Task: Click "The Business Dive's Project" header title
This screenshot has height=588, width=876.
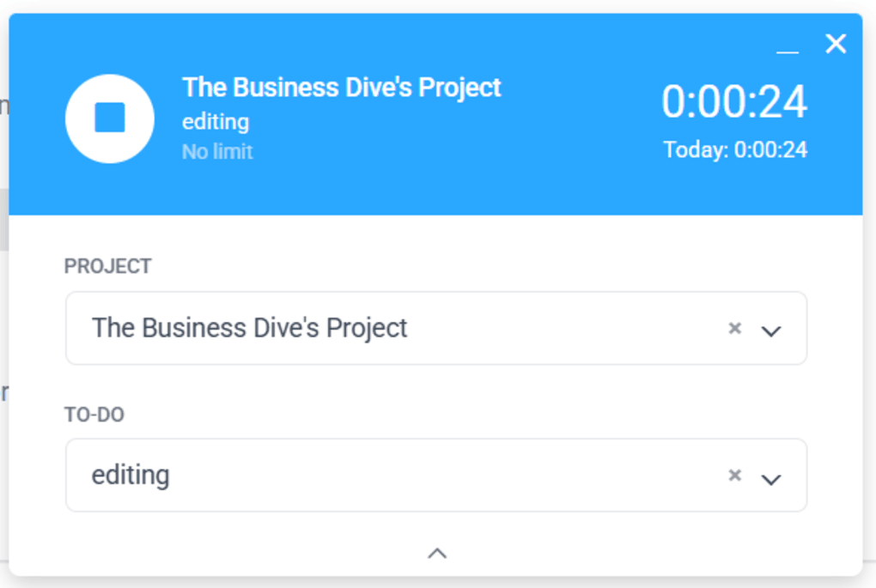Action: [340, 87]
